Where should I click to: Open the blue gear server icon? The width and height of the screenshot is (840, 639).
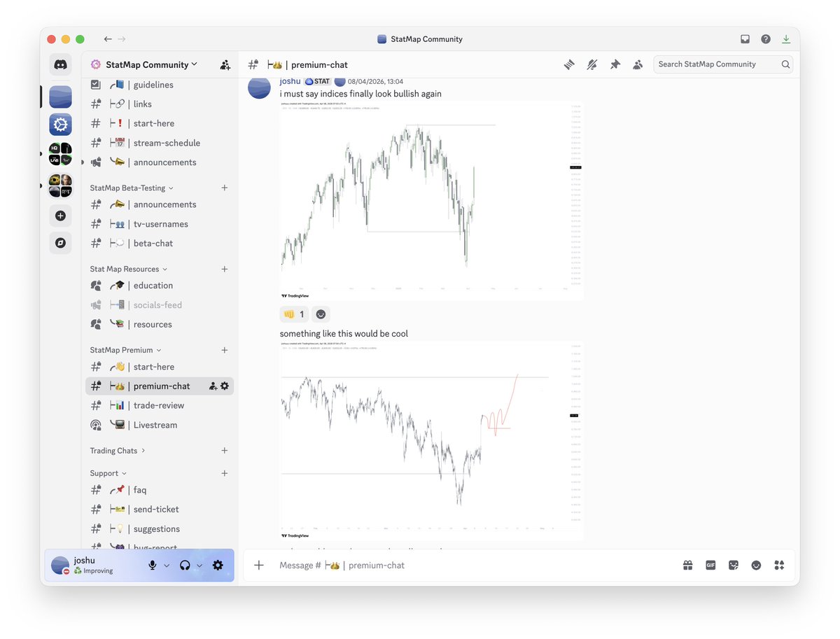pyautogui.click(x=60, y=125)
